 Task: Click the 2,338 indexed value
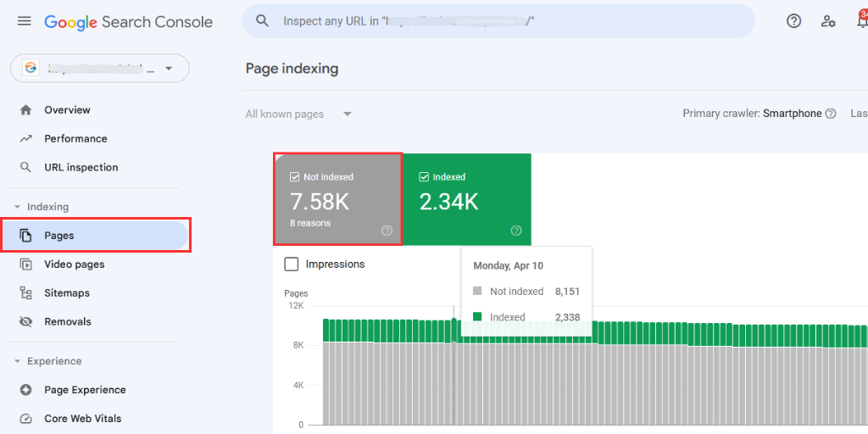pos(567,317)
